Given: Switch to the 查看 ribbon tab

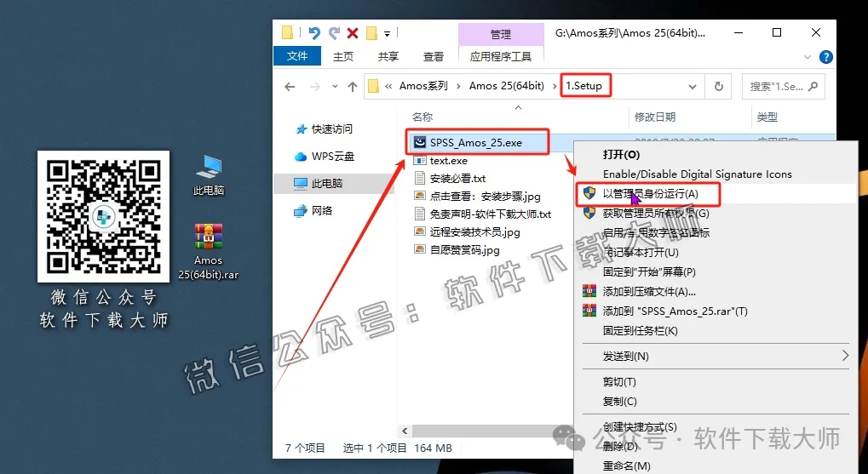Looking at the screenshot, I should pyautogui.click(x=434, y=56).
